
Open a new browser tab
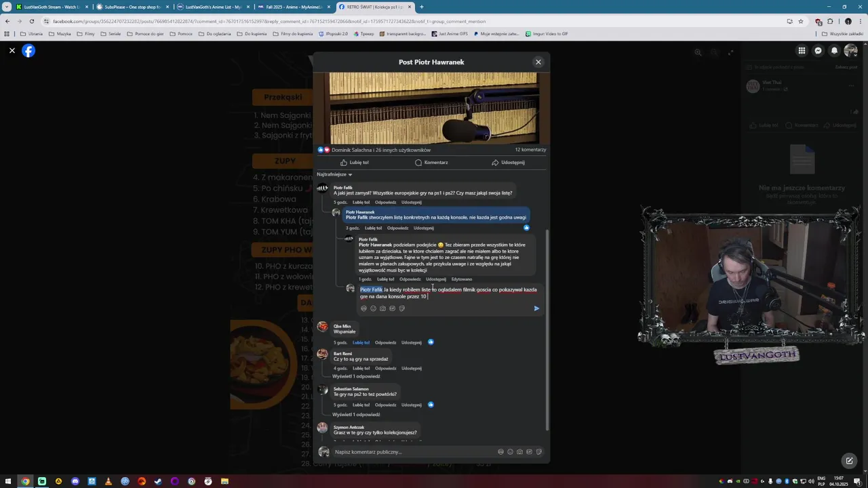tap(421, 7)
